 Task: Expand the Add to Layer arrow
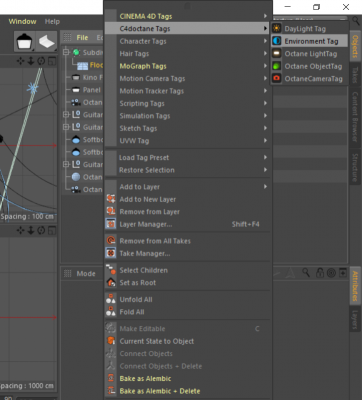[x=265, y=187]
